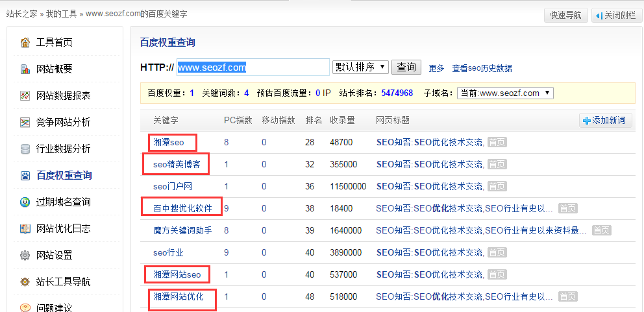Click the 行业数据分析 database icon
This screenshot has width=644, height=312.
point(25,149)
